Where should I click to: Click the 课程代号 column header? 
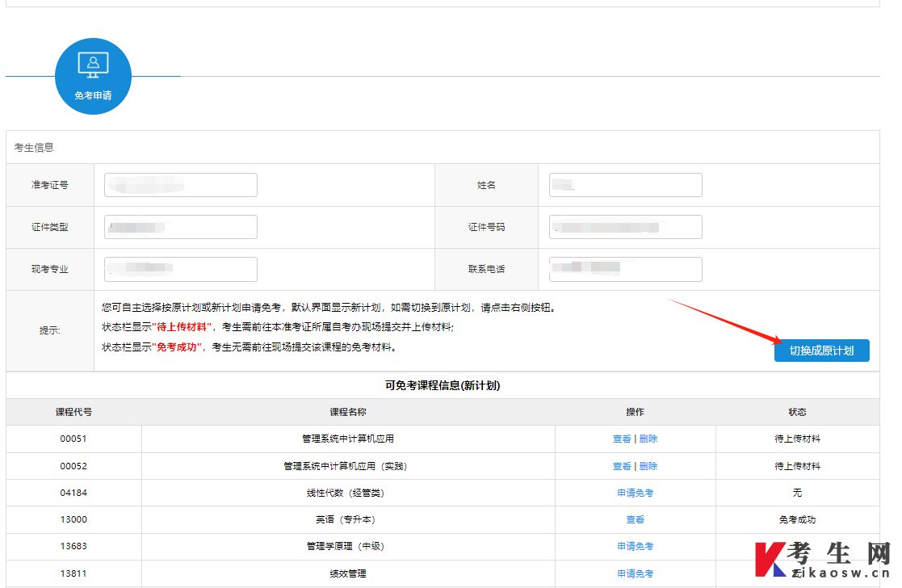click(x=73, y=412)
